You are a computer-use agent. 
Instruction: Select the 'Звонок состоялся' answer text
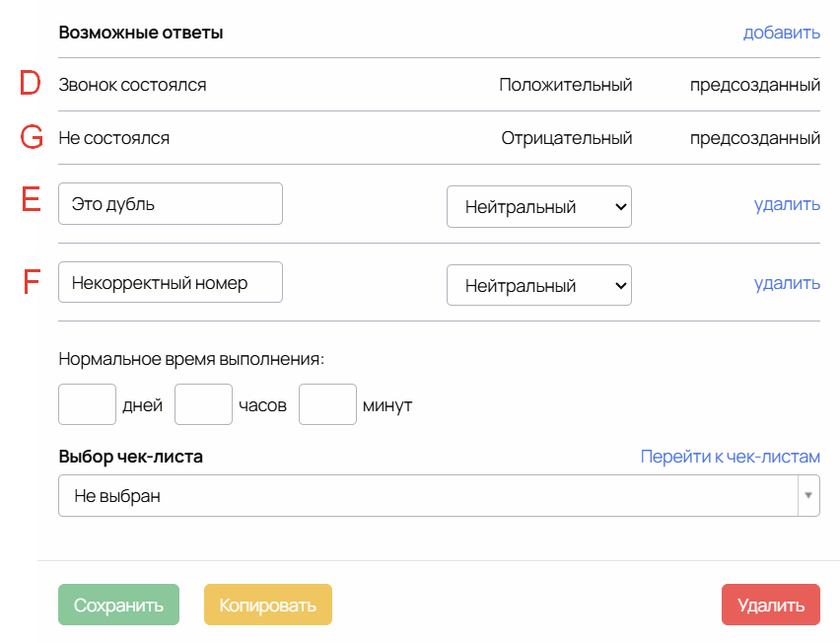pyautogui.click(x=132, y=85)
